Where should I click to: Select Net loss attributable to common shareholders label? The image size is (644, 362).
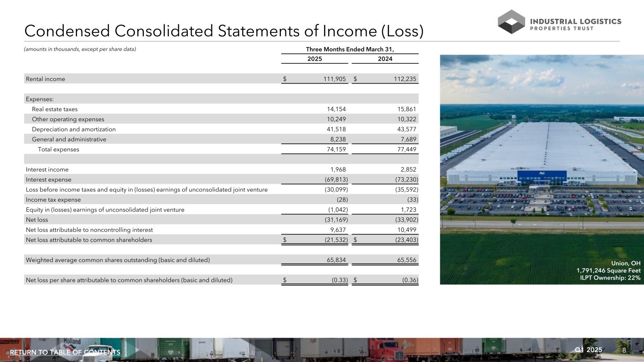89,240
